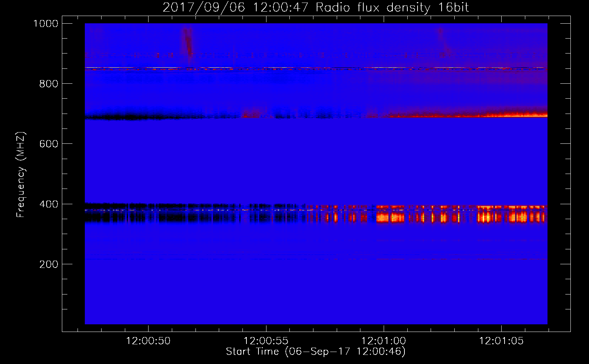Click the 400 frequency tick label

pos(49,204)
